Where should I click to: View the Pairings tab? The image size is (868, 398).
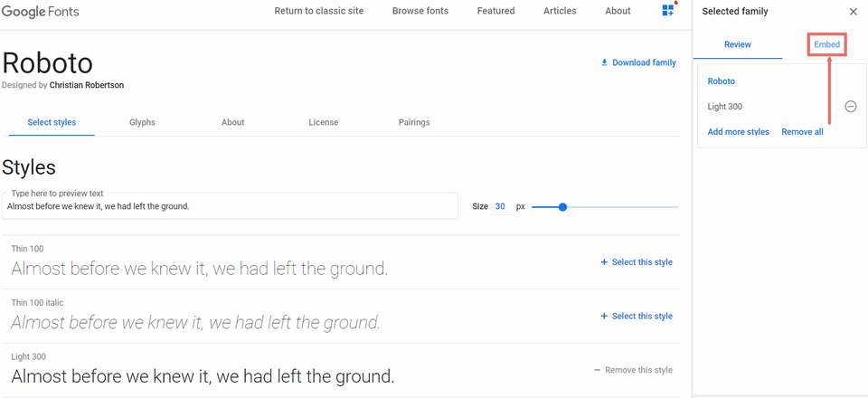click(x=414, y=122)
